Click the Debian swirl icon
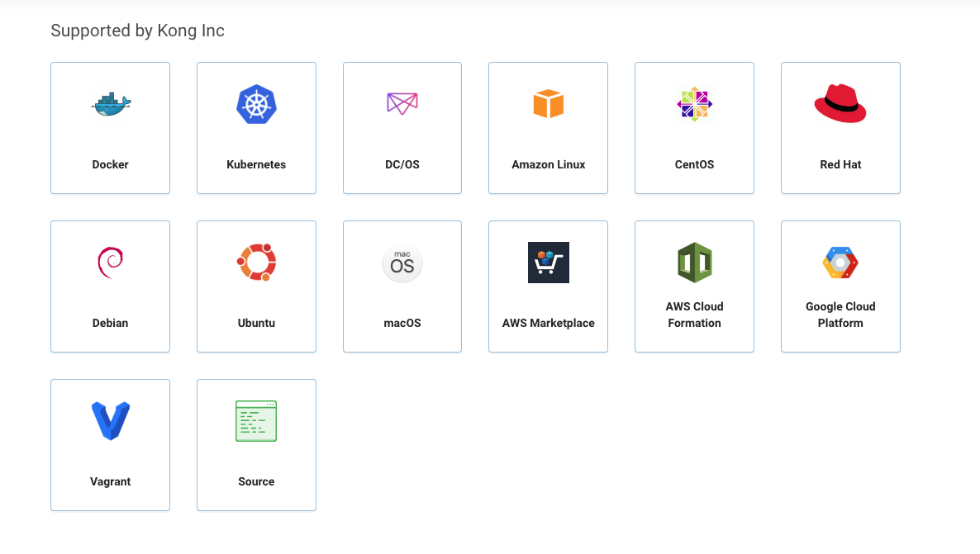The height and width of the screenshot is (554, 980). point(111,263)
